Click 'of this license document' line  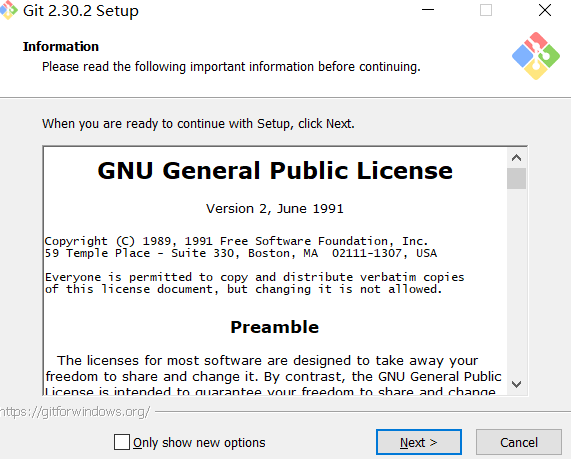243,290
